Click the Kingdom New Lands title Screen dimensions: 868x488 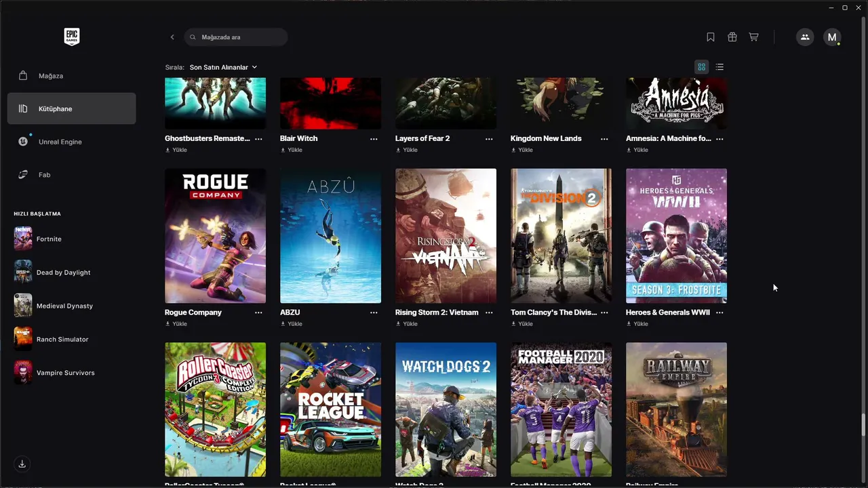546,138
